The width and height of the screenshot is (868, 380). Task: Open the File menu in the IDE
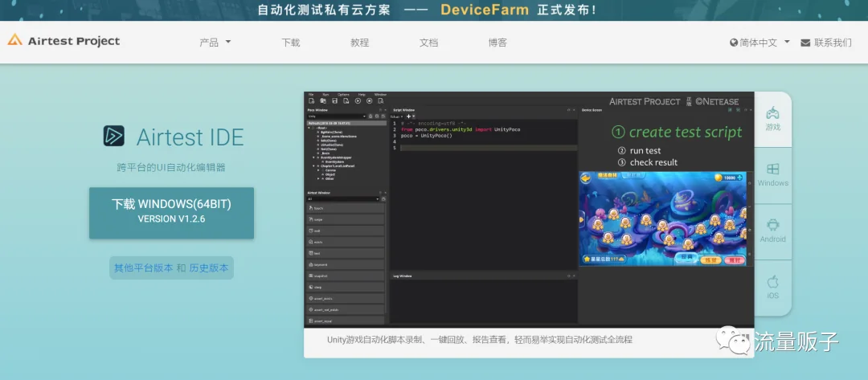tap(311, 95)
